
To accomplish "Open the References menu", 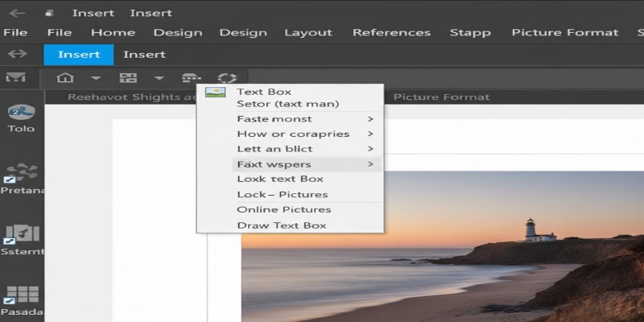I will pos(391,33).
